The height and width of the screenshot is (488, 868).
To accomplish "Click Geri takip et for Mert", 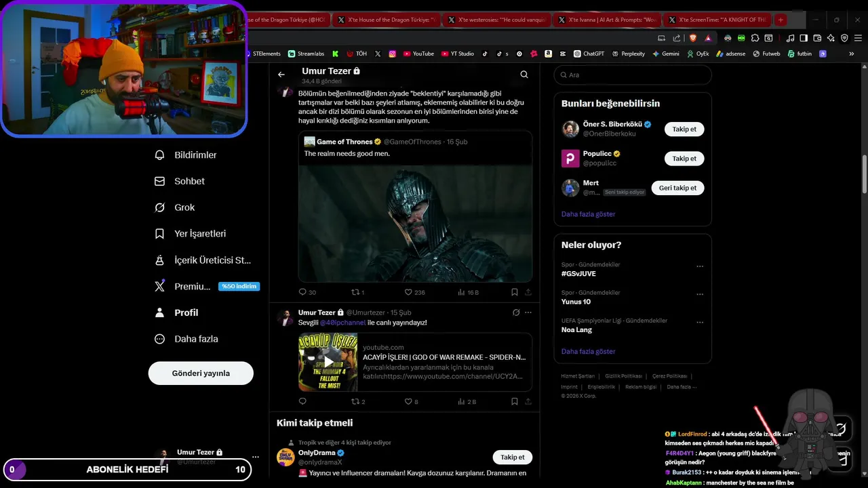I will pyautogui.click(x=677, y=188).
